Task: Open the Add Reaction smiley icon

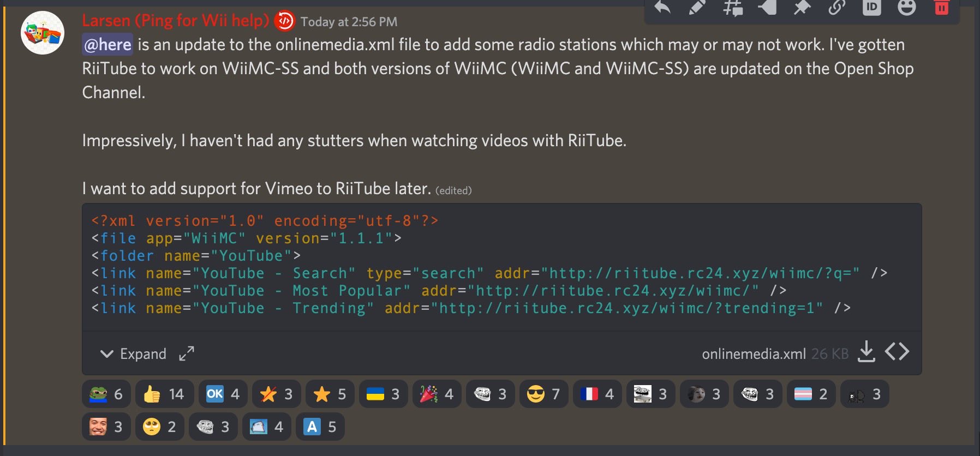Action: point(907,7)
